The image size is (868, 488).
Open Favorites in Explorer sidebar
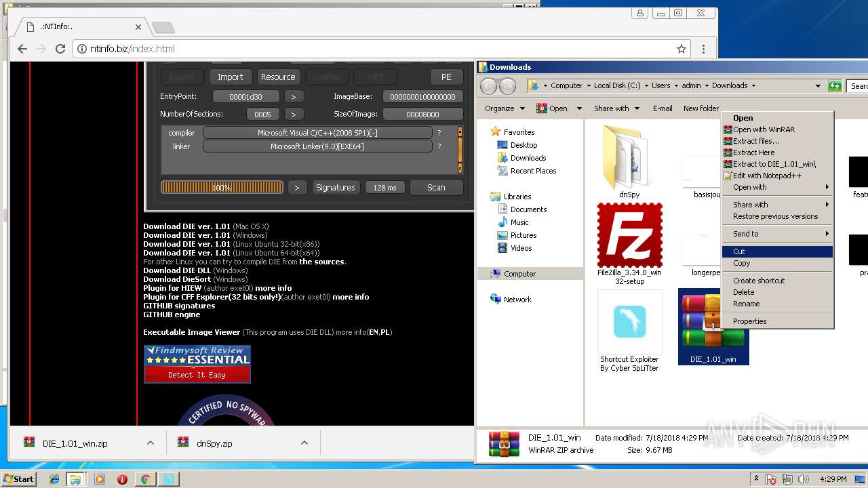point(519,132)
